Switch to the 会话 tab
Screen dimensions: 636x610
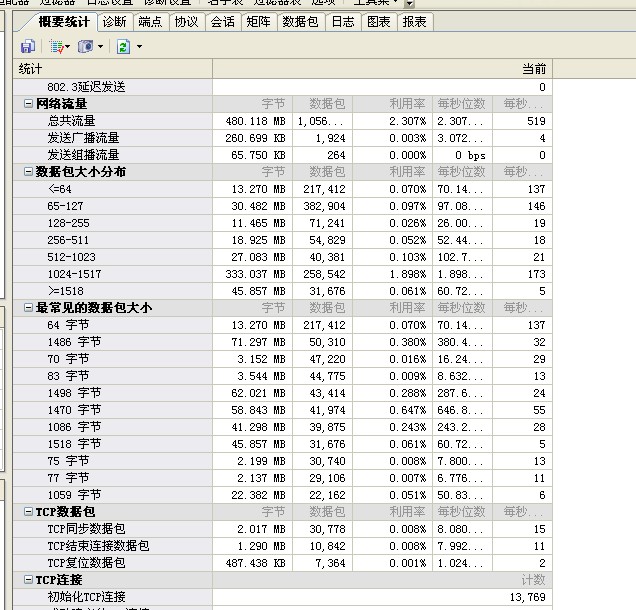click(x=222, y=21)
